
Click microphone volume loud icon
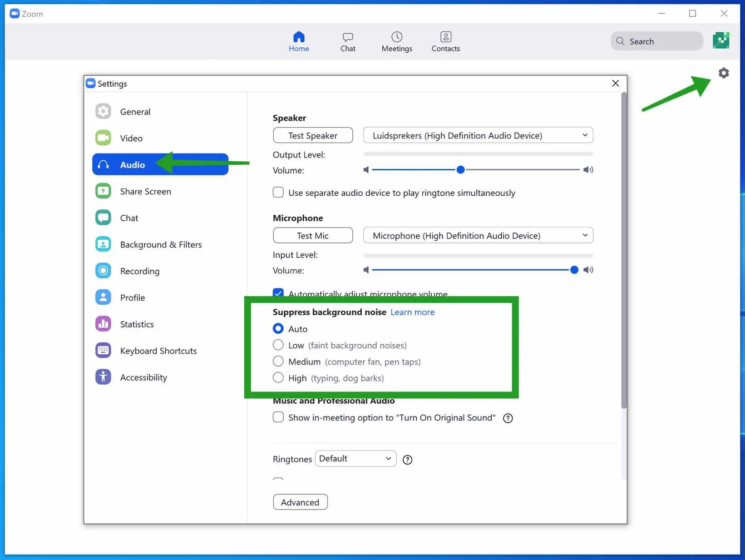(588, 270)
